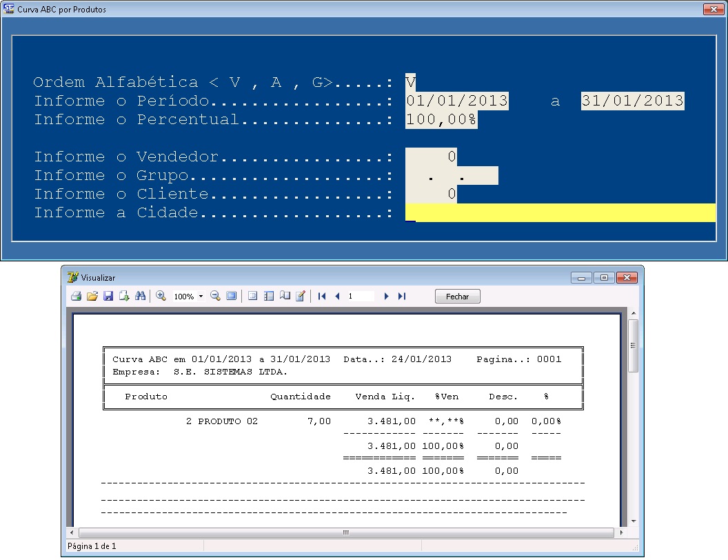The height and width of the screenshot is (560, 728).
Task: Open a report file with folder icon
Action: tap(92, 296)
